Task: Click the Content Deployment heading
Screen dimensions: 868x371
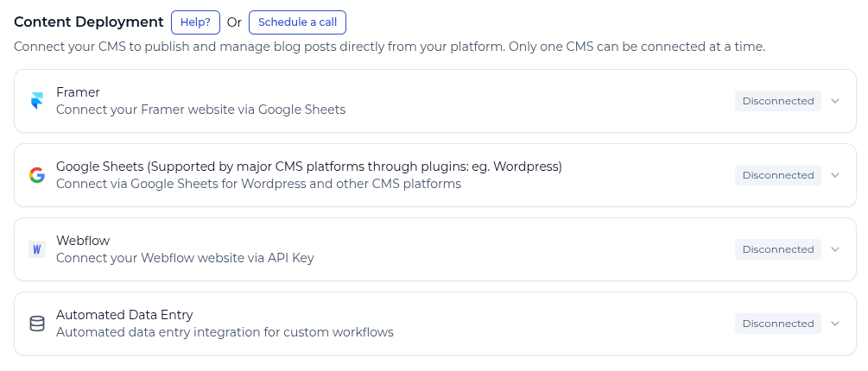Action: click(89, 22)
